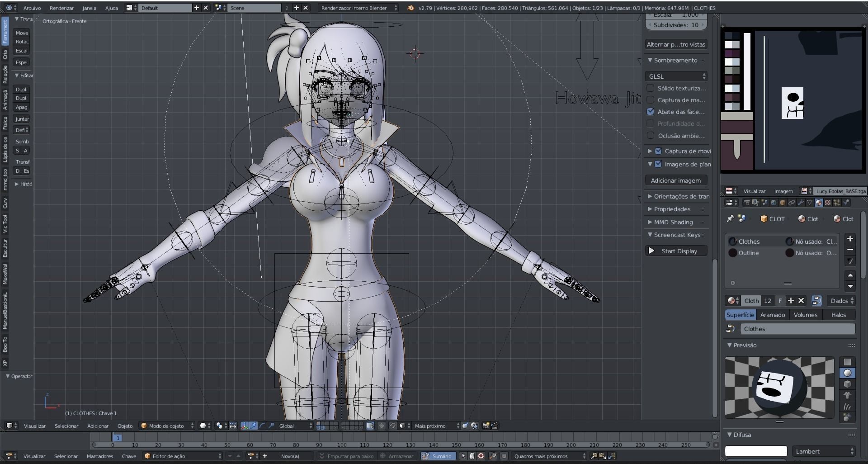Open the Global orientation dropdown
The height and width of the screenshot is (464, 868).
tap(295, 426)
